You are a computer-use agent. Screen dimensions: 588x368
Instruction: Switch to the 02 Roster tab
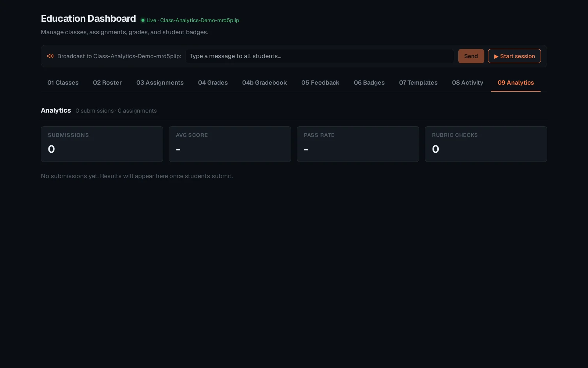(x=107, y=83)
